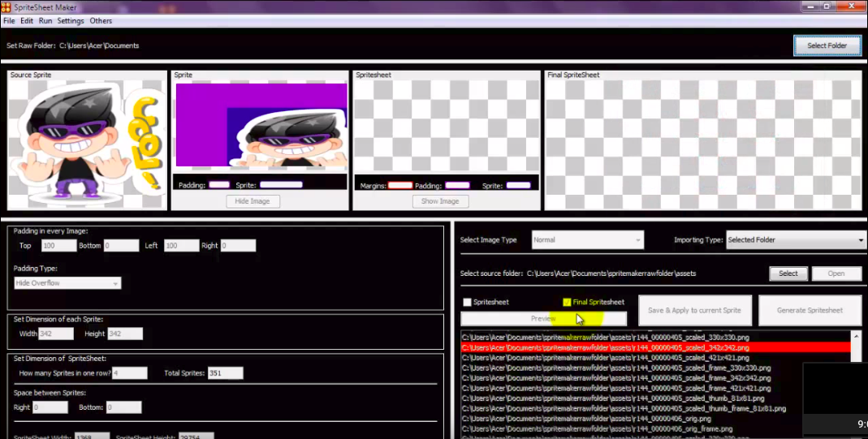This screenshot has width=868, height=439.
Task: Click the Source Sprite preview image
Action: pos(87,144)
